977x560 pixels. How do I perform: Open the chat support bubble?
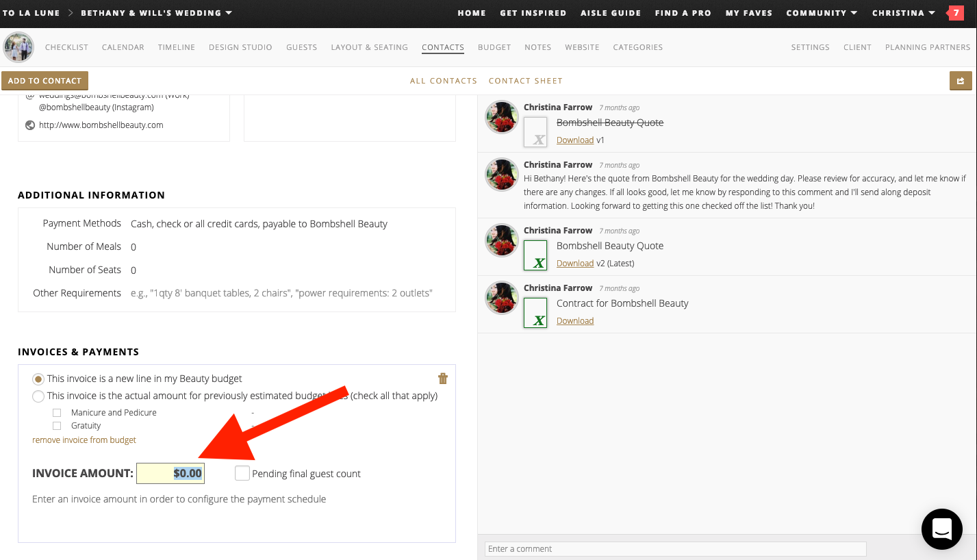pyautogui.click(x=942, y=529)
